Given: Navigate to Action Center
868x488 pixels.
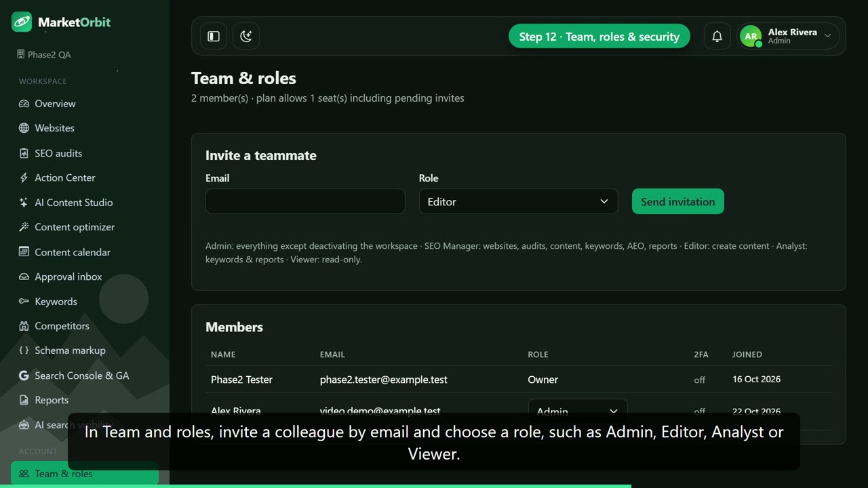Looking at the screenshot, I should point(85,178).
